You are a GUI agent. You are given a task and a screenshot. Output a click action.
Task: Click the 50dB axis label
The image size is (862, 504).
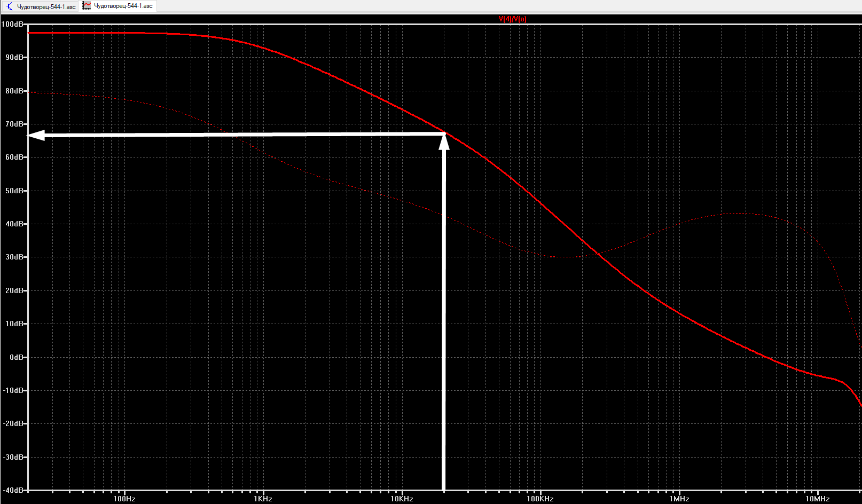(x=14, y=191)
